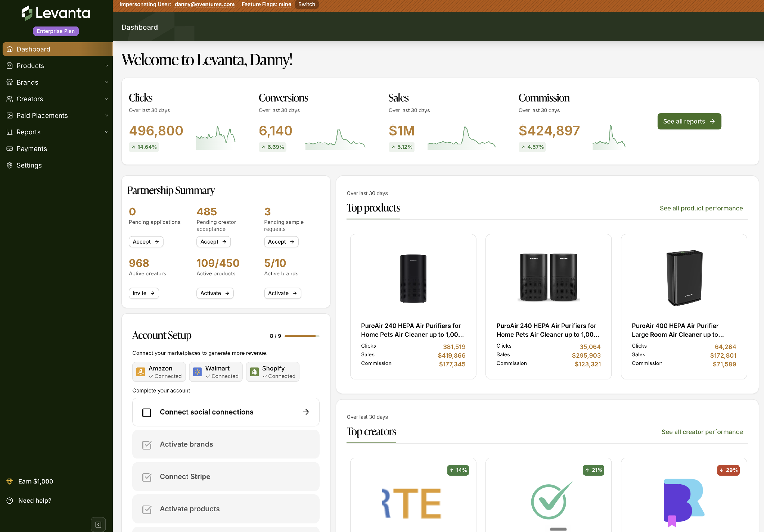The width and height of the screenshot is (764, 532).
Task: Expand the Creators menu chevron
Action: [x=106, y=99]
